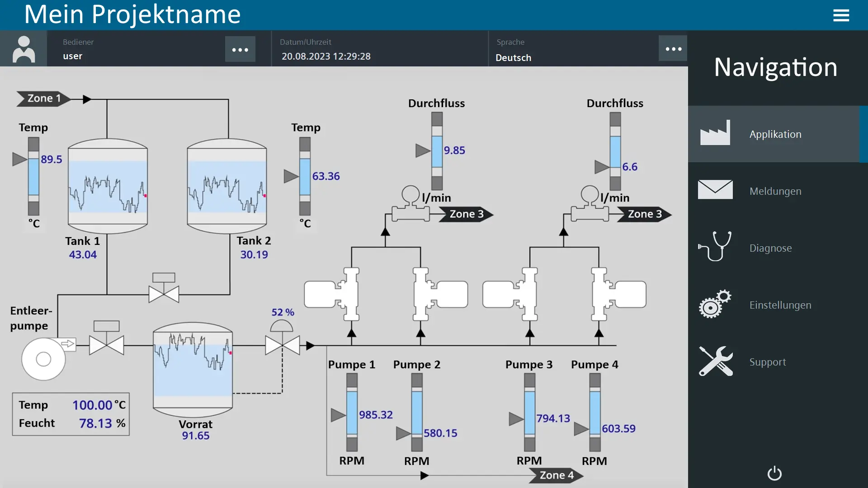Viewport: 868px width, 488px height.
Task: Click the Bediener value 'user'
Action: 73,56
